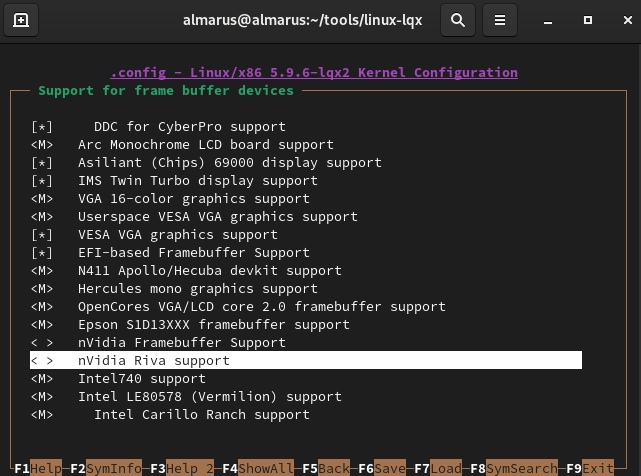Select Hercules mono graphics support entry

198,289
